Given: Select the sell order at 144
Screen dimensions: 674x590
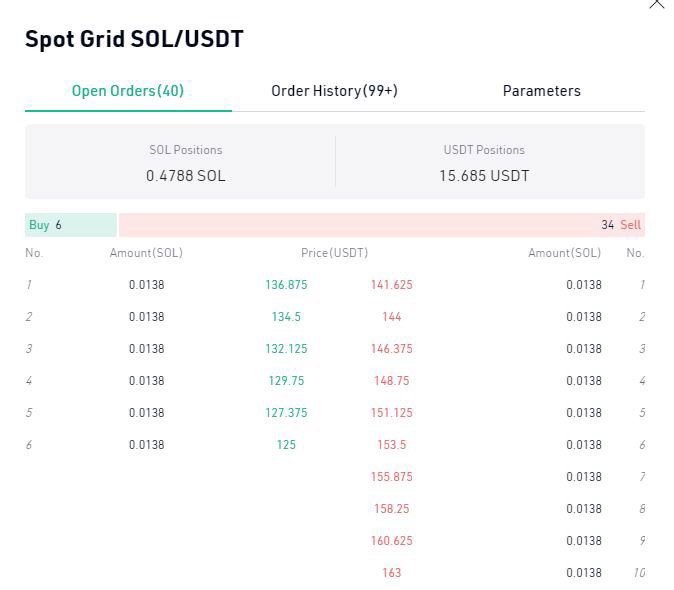Looking at the screenshot, I should (x=392, y=317).
